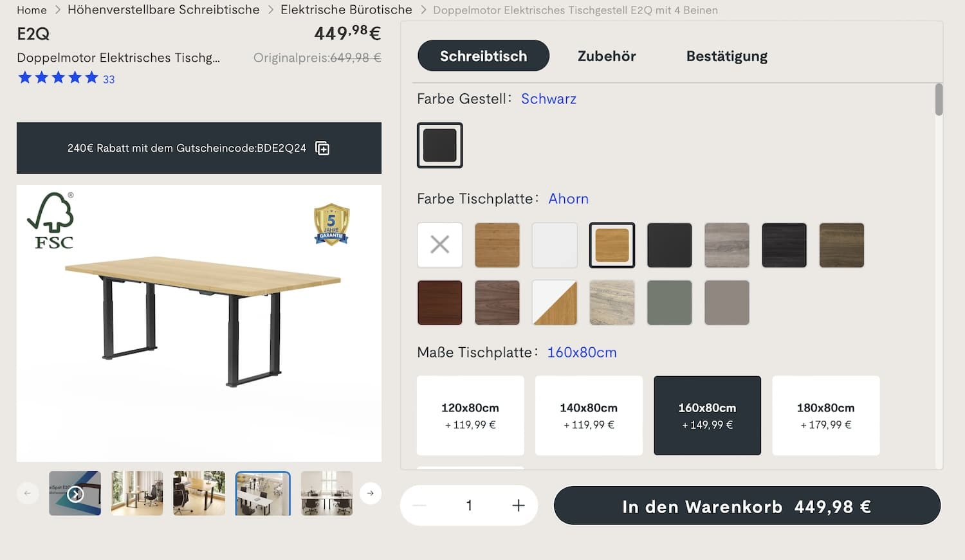Select the white and oak two-tone swatch
Screen dimensions: 965x560
(x=555, y=302)
